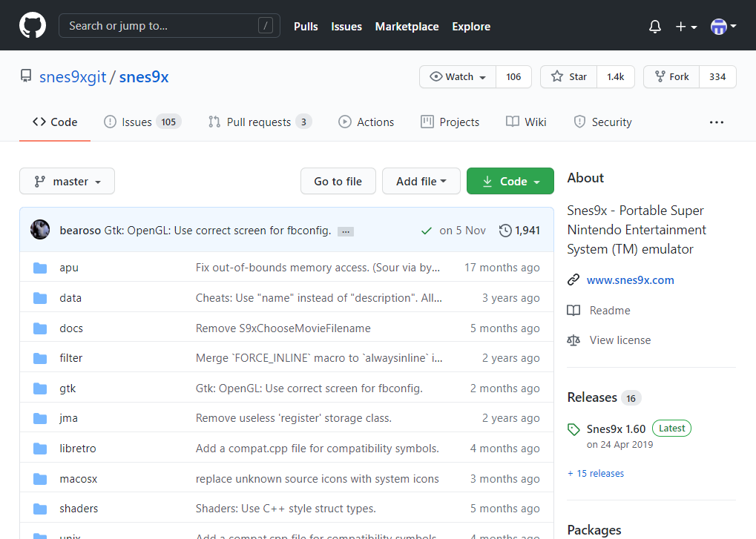756x539 pixels.
Task: Click the apu folder icon
Action: tap(40, 268)
